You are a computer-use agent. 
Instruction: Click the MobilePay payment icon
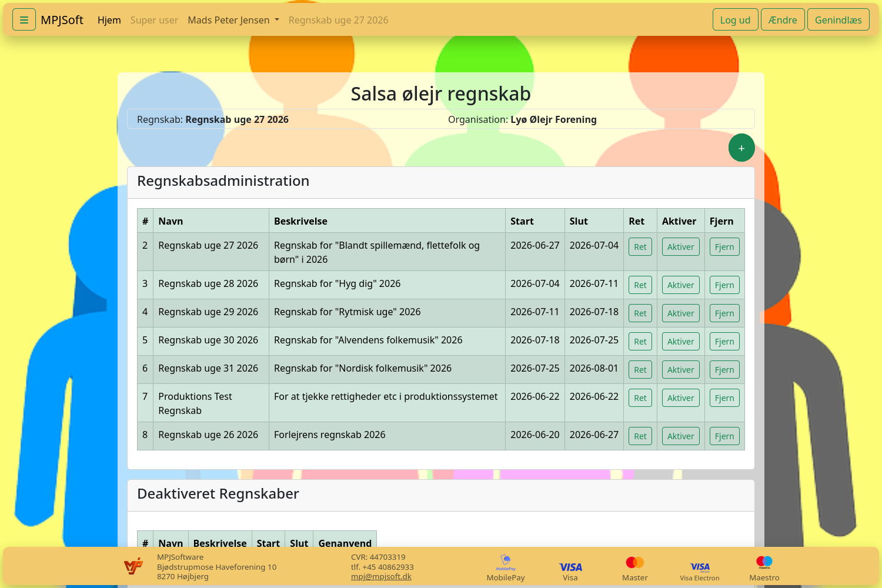tap(506, 562)
